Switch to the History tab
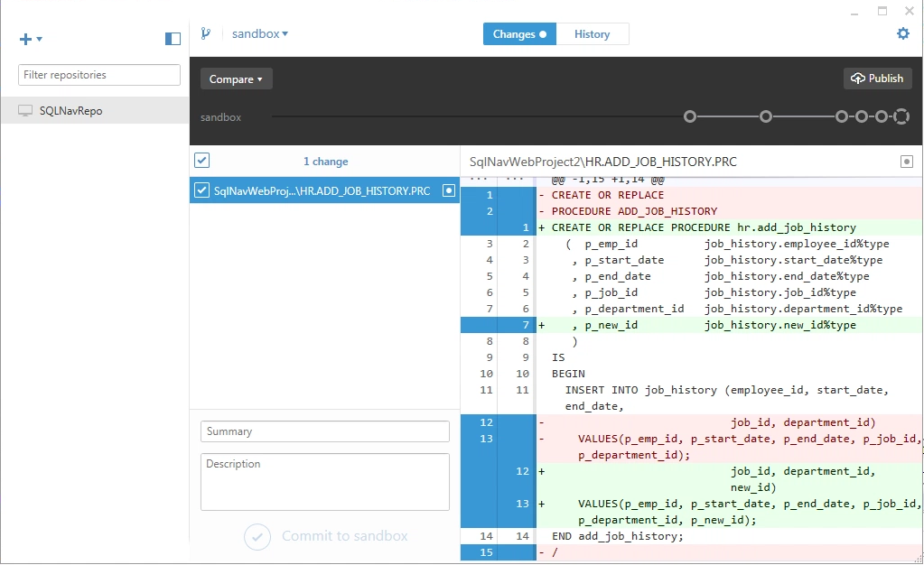924x565 pixels. point(593,34)
